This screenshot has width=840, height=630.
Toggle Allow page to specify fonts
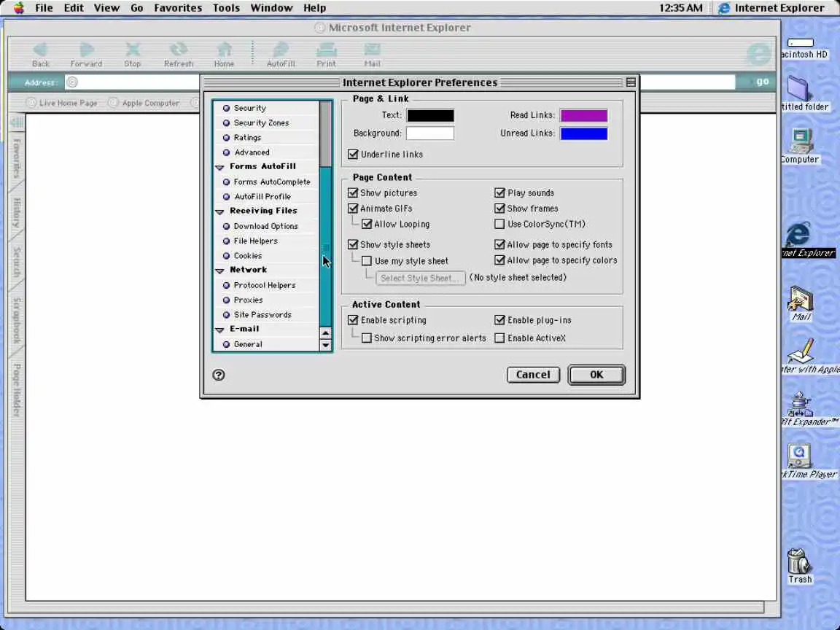pyautogui.click(x=499, y=245)
